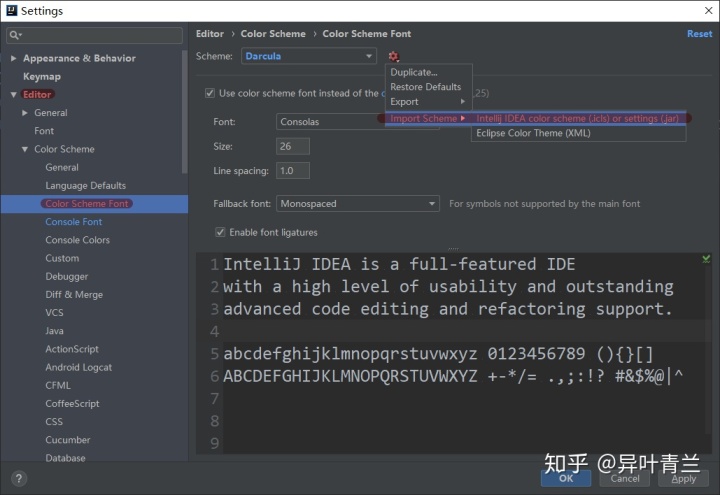
Task: Click the scheme gear settings icon
Action: coord(394,56)
